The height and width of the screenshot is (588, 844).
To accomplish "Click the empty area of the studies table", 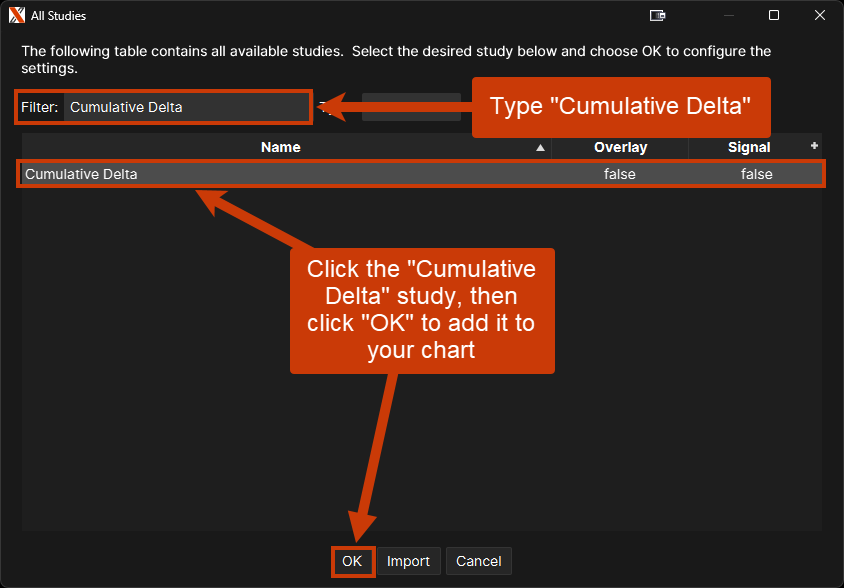I will pyautogui.click(x=150, y=420).
